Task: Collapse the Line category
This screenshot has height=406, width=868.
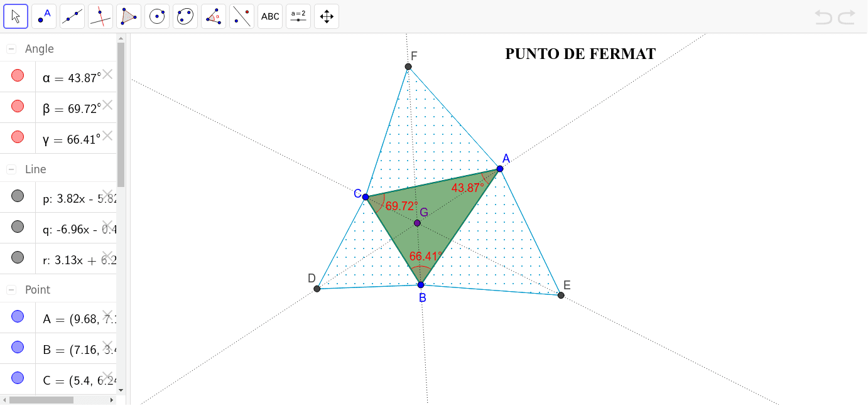Action: coord(11,169)
